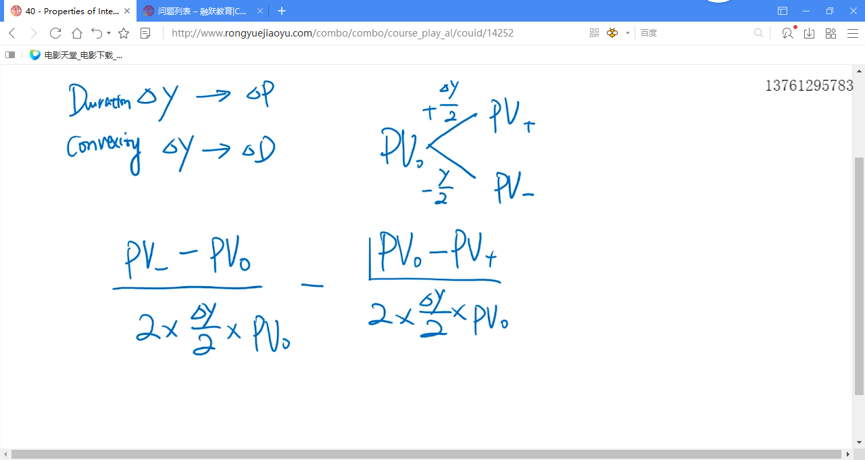Open the extensions grid icon
This screenshot has width=865, height=460.
click(830, 33)
